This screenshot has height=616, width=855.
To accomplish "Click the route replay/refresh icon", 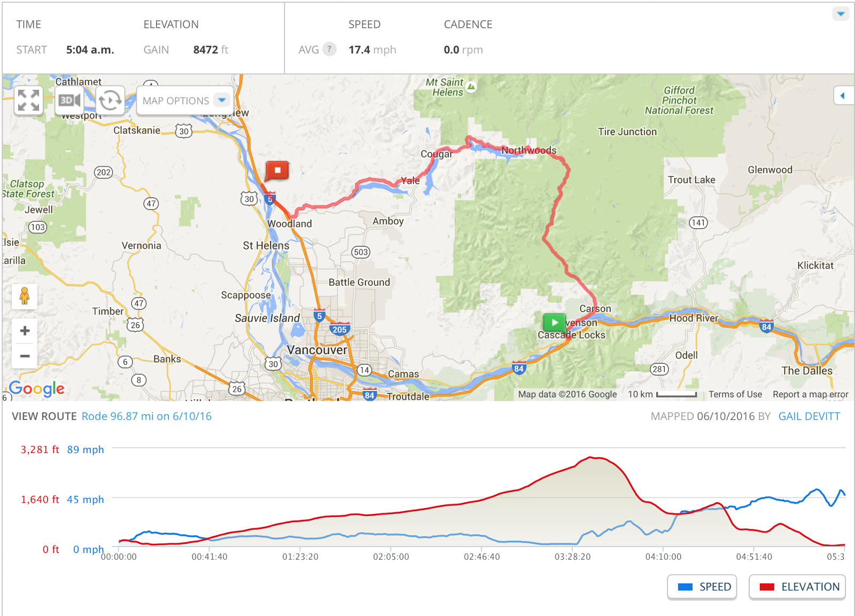I will [110, 100].
